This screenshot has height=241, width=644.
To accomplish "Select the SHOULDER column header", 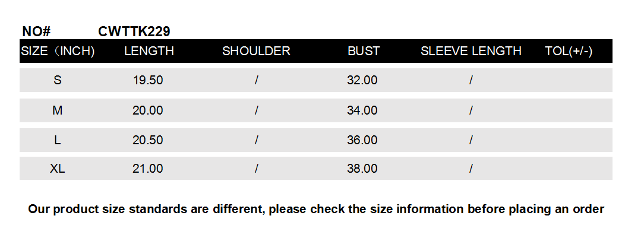I will coord(256,51).
